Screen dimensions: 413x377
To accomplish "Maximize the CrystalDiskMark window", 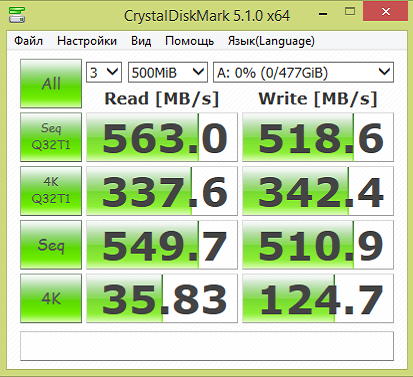I will tap(350, 12).
